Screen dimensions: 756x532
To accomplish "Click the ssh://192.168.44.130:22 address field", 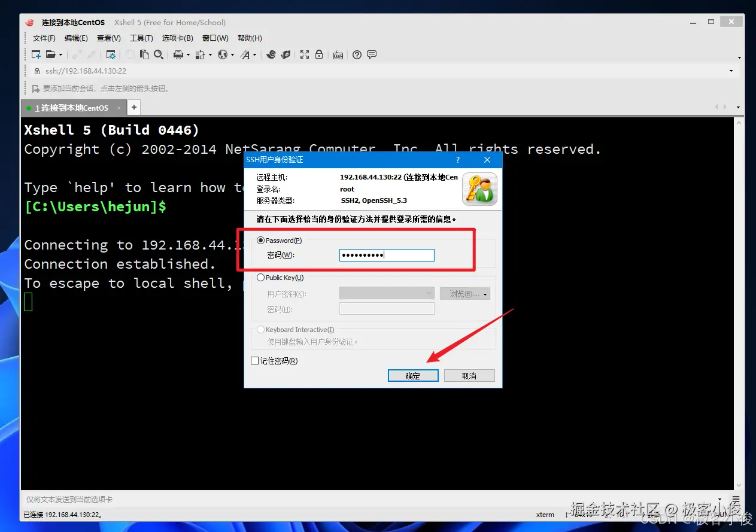I will 383,71.
